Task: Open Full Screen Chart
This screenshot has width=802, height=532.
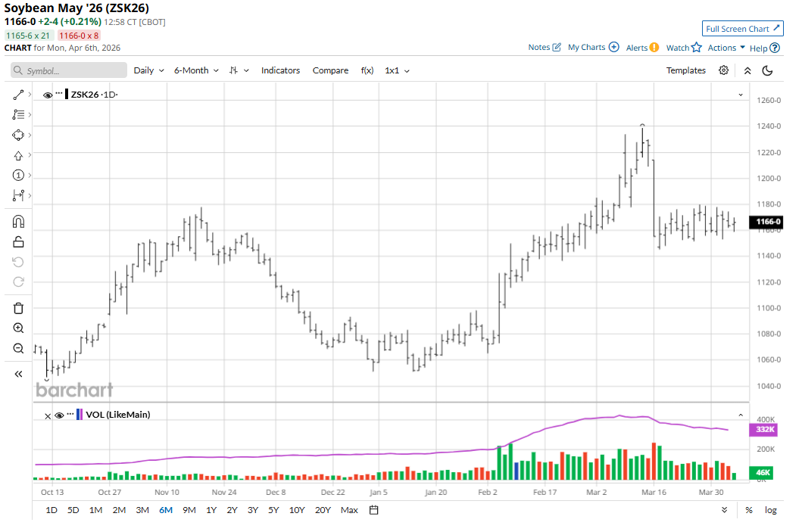Action: (x=742, y=29)
